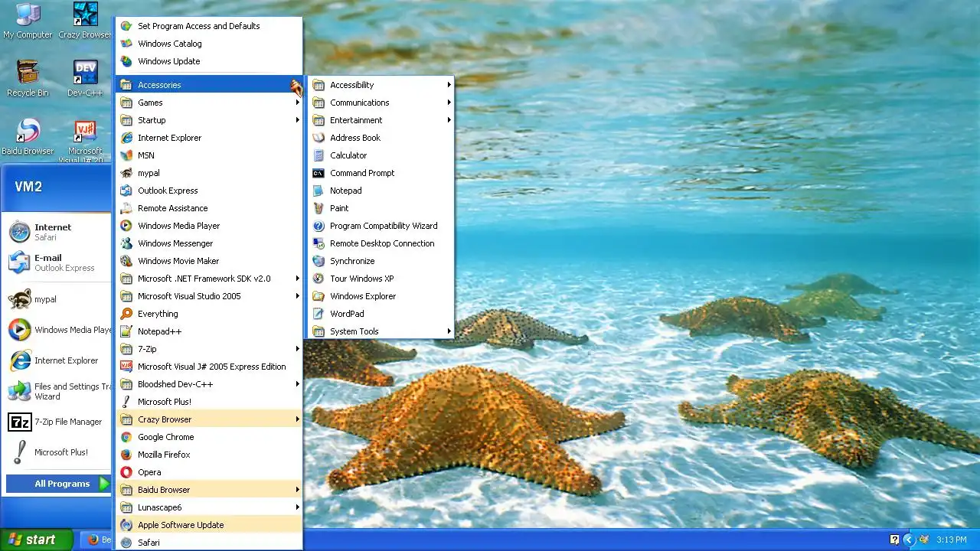Expand the Communications submenu
The height and width of the screenshot is (551, 980).
pyautogui.click(x=381, y=103)
